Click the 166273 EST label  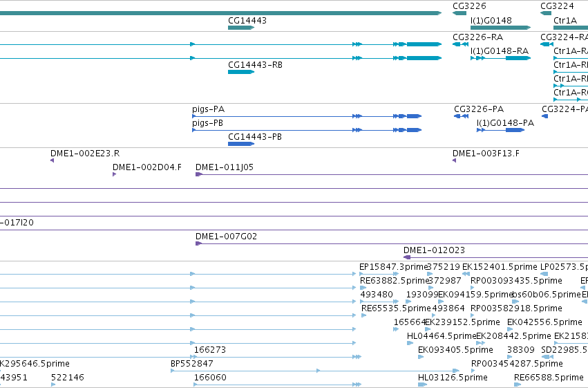tap(210, 350)
